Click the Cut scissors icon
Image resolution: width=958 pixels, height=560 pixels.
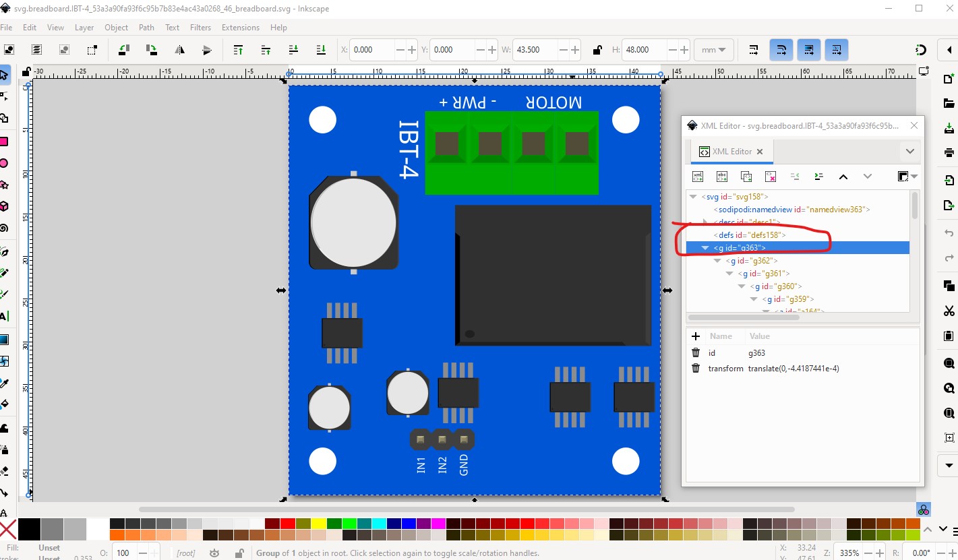tap(949, 311)
